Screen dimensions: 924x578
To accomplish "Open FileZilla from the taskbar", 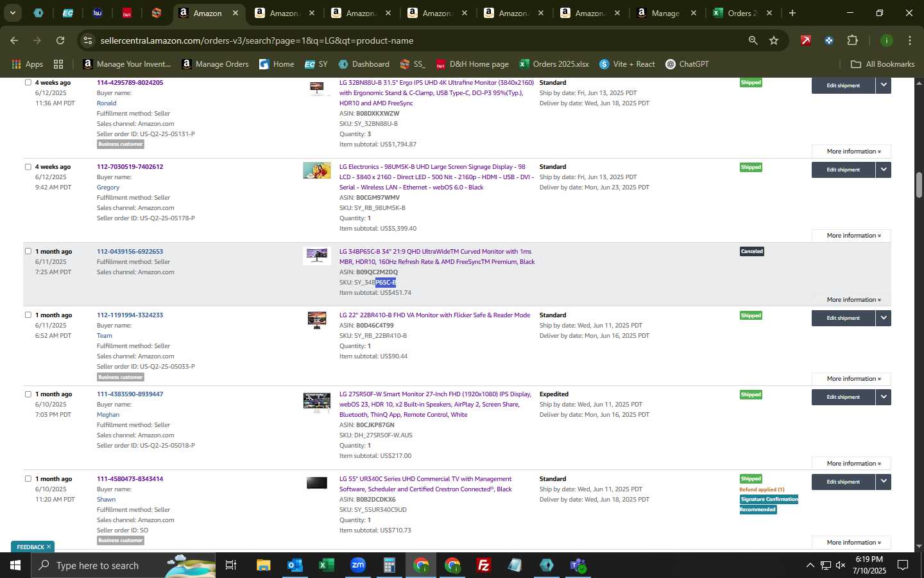I will (x=484, y=565).
